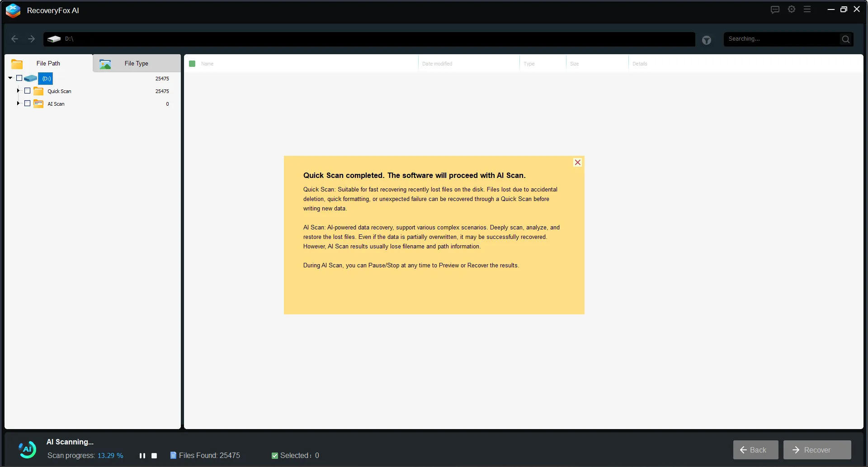868x467 pixels.
Task: Collapse the D: drive tree node
Action: point(10,78)
